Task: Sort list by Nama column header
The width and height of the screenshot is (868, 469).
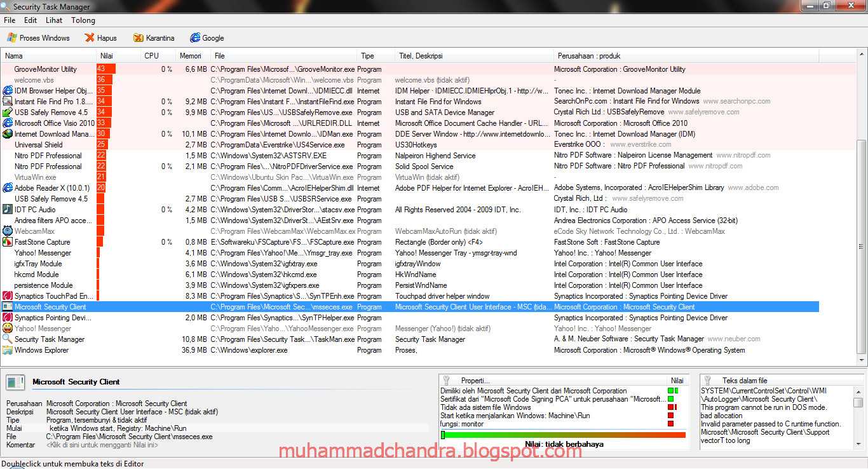Action: pyautogui.click(x=48, y=56)
